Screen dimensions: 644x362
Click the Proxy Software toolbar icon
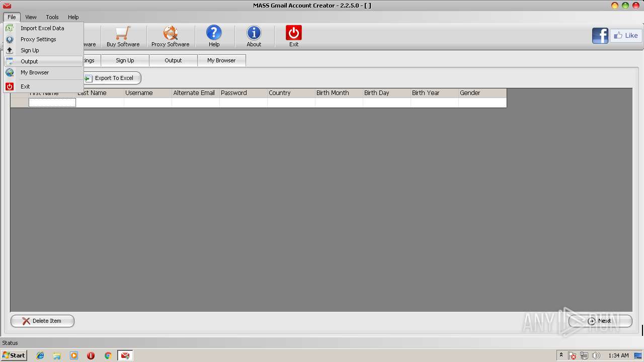[x=171, y=33]
